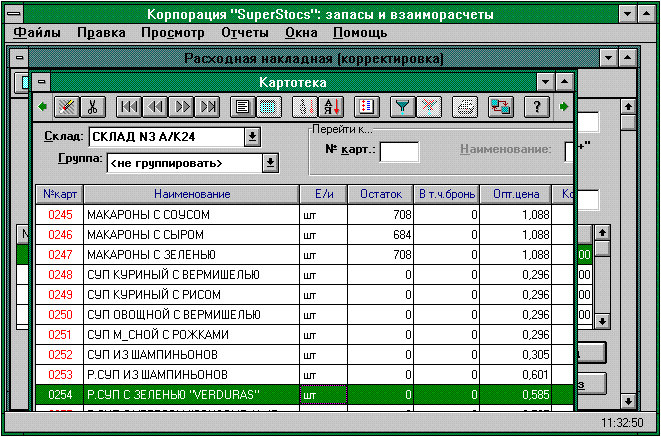Open the Помощь menu
This screenshot has width=661, height=437.
point(360,33)
